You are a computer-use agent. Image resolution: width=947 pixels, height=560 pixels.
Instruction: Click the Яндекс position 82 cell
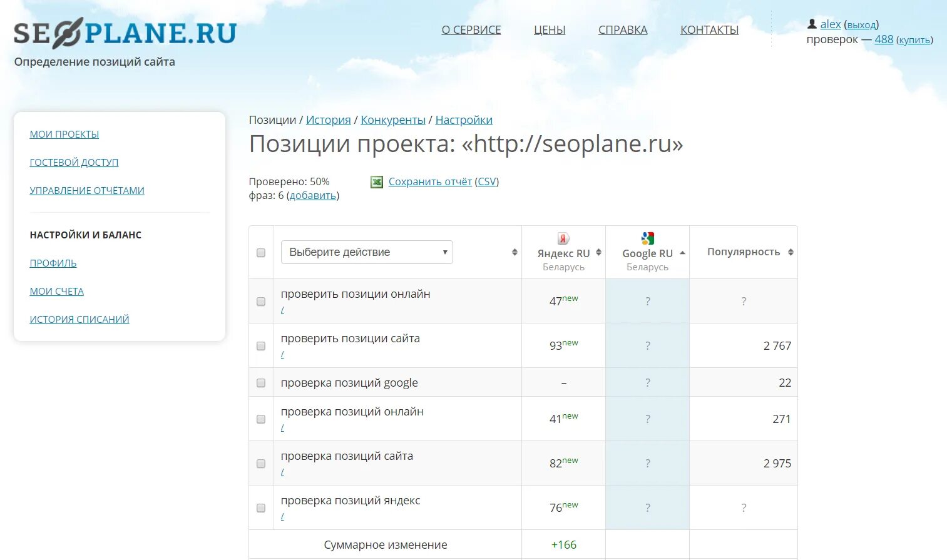click(563, 463)
